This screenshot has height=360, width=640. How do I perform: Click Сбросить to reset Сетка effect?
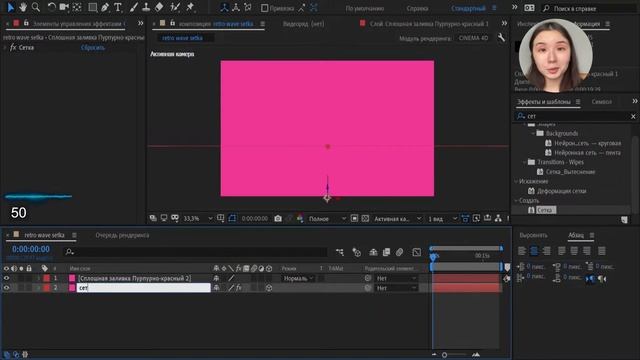93,47
